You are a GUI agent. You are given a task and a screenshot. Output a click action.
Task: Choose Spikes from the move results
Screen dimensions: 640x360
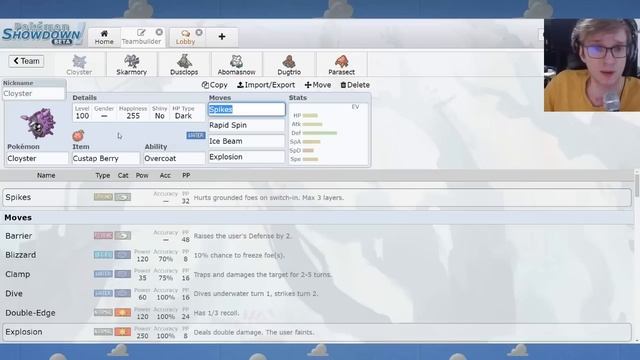point(317,198)
